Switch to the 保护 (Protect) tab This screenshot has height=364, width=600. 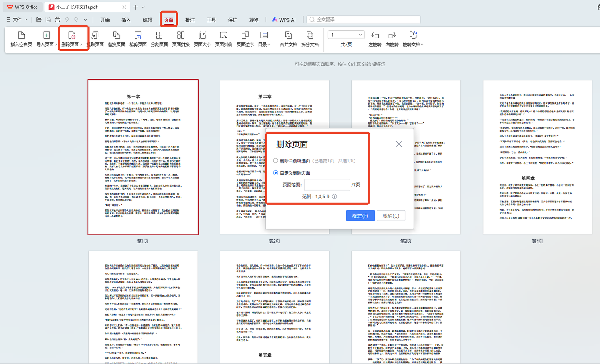point(232,20)
